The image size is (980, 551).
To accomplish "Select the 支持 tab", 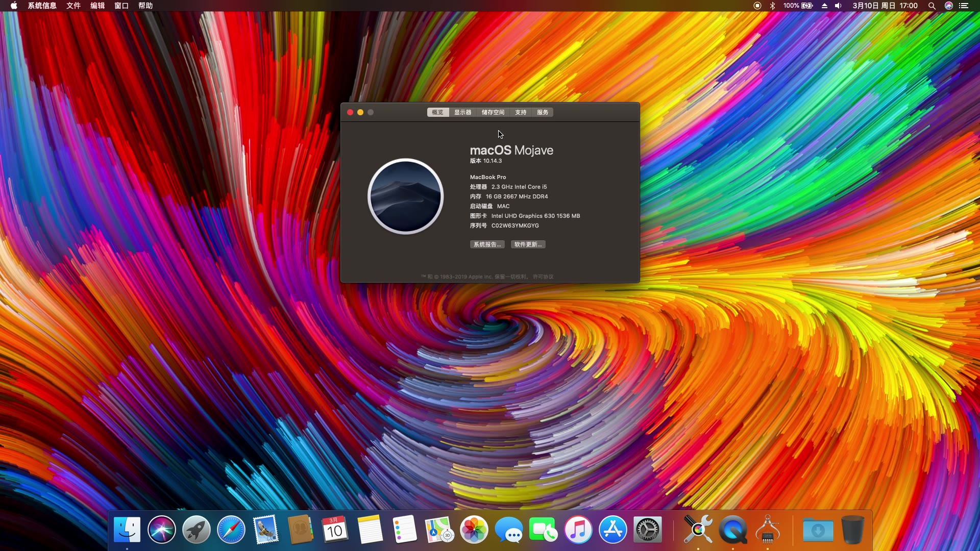I will [521, 112].
